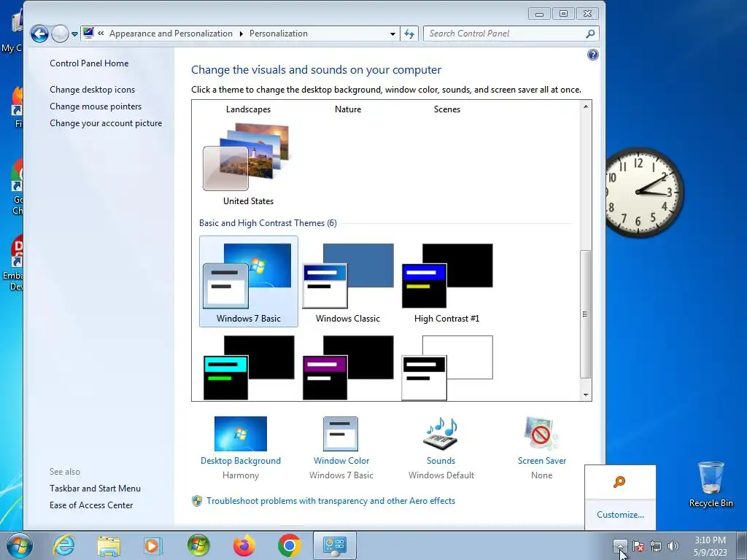This screenshot has height=560, width=747.
Task: Open the Screen Saver settings icon
Action: click(541, 434)
